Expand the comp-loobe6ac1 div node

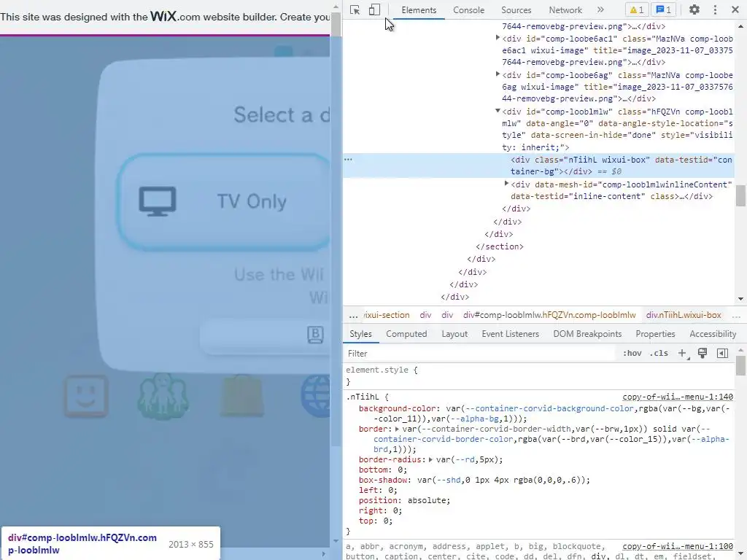click(498, 38)
